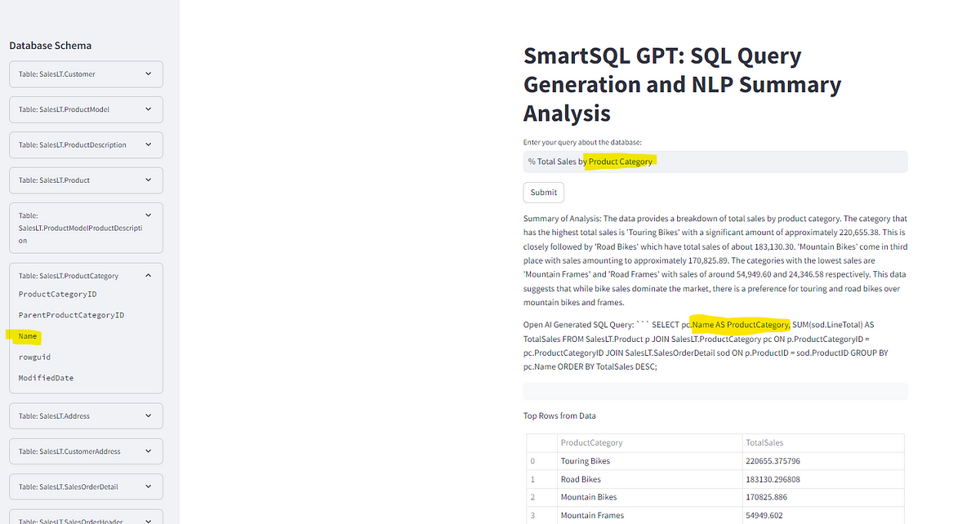The width and height of the screenshot is (980, 524).
Task: Click the database query input field
Action: coord(715,162)
